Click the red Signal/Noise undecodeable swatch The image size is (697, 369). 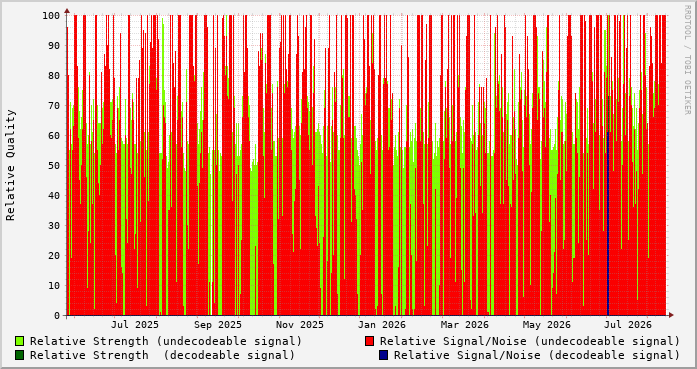coord(369,341)
